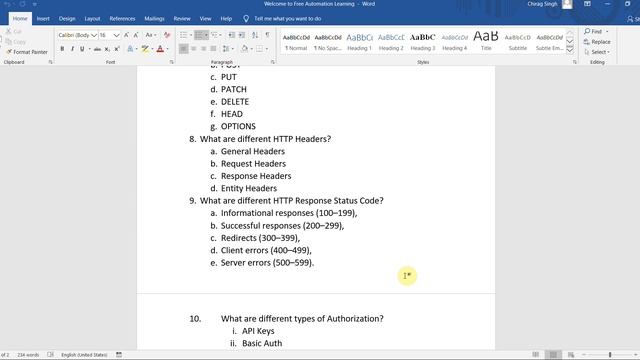
Task: Click Increase Indent icon
Action: coord(242,35)
